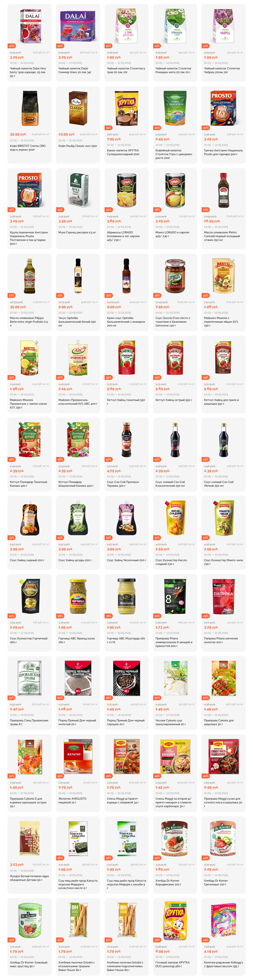The image size is (253, 980).
Task: Click 'Горчица АВС Французская 160 г' product name
Action: click(77, 640)
